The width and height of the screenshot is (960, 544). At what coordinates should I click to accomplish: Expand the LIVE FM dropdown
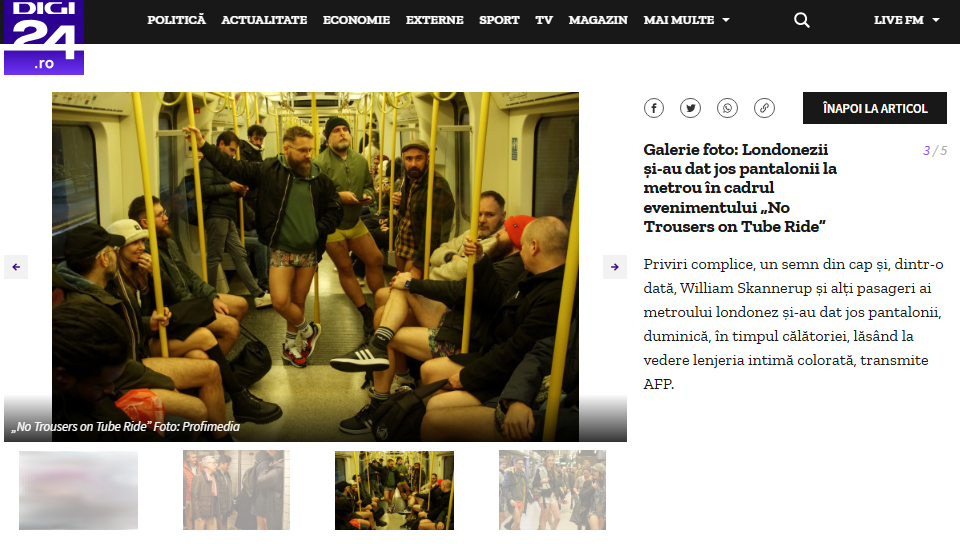click(907, 20)
